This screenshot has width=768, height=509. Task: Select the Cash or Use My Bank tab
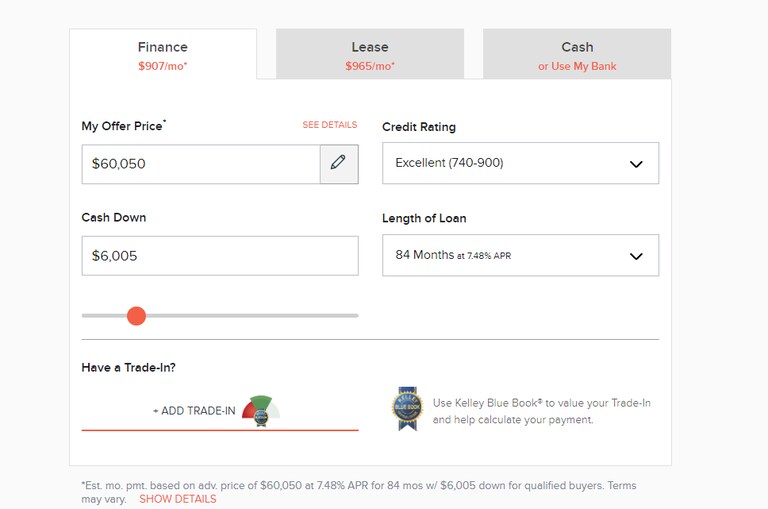(577, 55)
